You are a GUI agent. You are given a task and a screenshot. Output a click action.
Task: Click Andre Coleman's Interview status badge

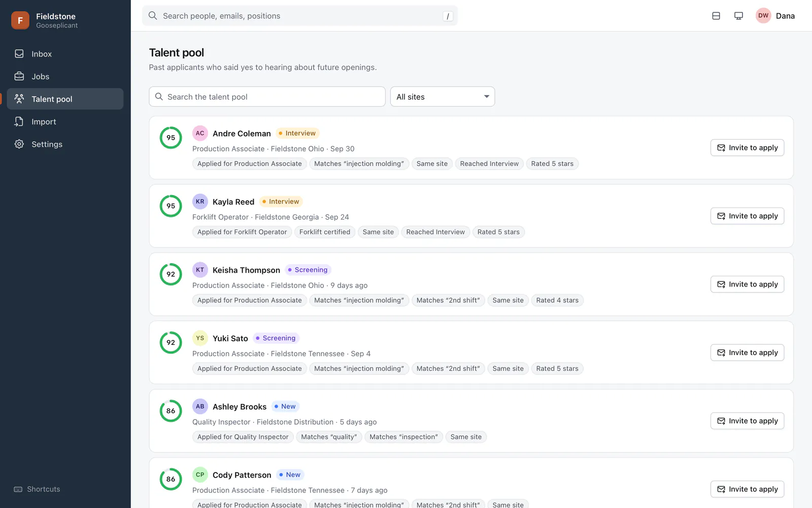pos(297,133)
